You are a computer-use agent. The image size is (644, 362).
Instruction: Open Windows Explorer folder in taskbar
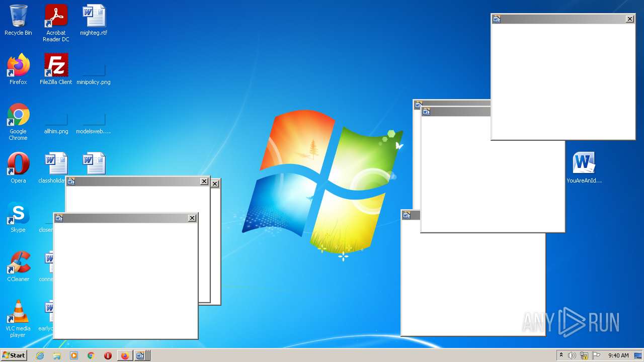click(x=57, y=355)
